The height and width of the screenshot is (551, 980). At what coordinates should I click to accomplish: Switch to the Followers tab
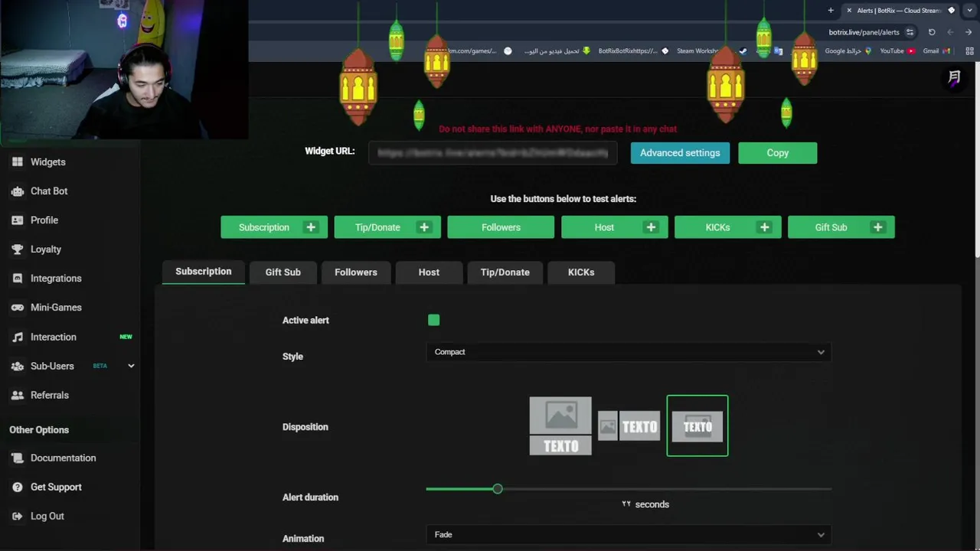[x=356, y=272]
